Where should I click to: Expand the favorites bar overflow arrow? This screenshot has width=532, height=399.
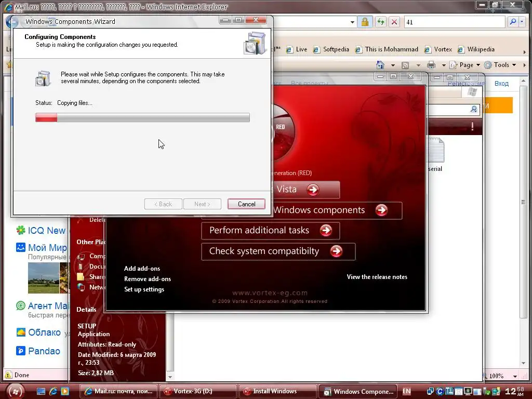tap(525, 52)
